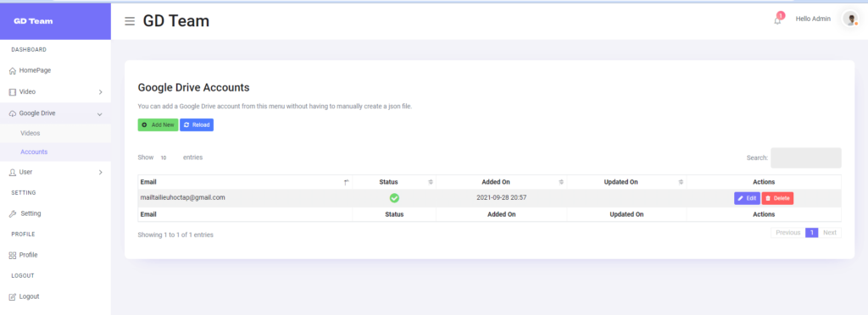868x315 pixels.
Task: Click the 2021-09-28 20:57 date cell
Action: coord(501,198)
